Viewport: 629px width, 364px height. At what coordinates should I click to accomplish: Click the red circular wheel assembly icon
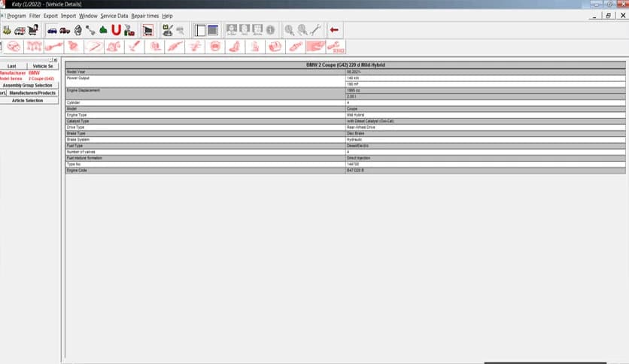[x=215, y=47]
